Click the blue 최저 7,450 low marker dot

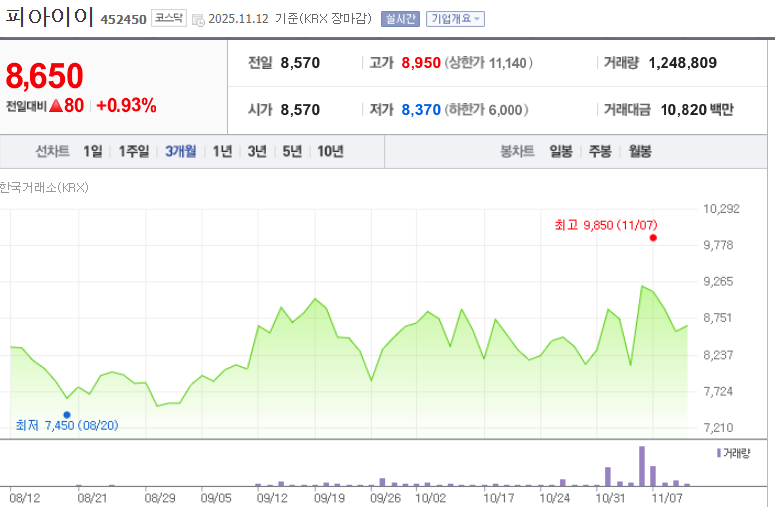[x=67, y=415]
